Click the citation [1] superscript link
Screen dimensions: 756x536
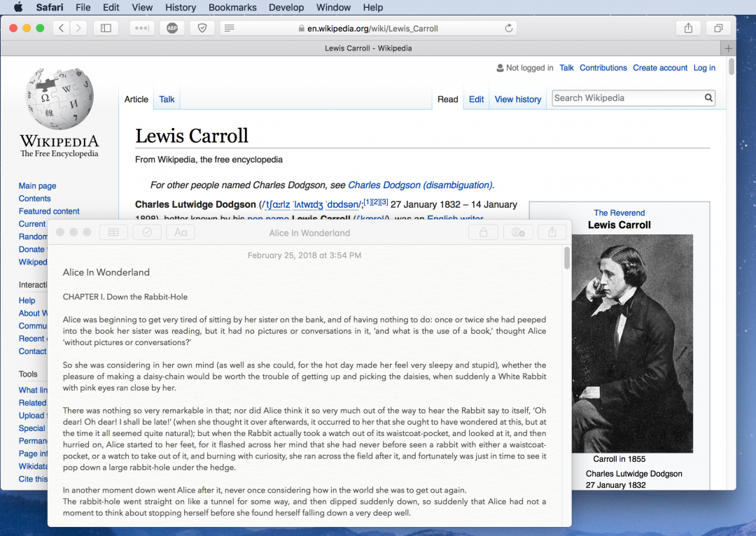[x=367, y=202]
